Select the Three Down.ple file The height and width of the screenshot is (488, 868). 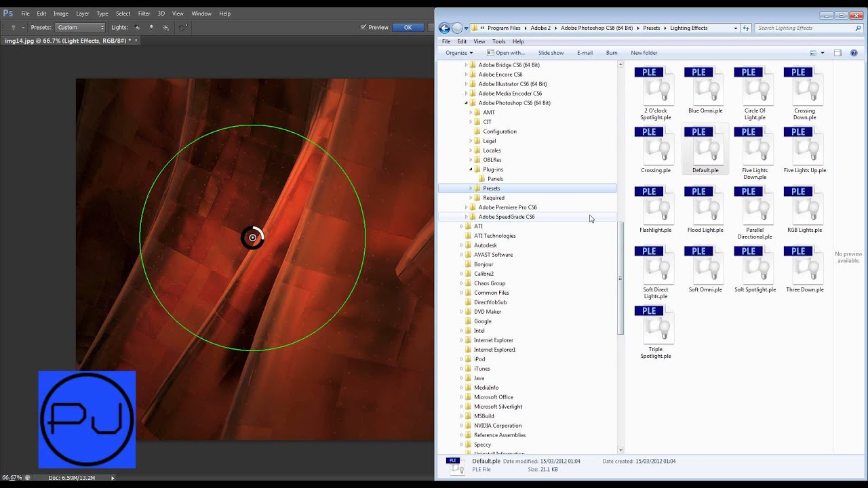pos(804,269)
